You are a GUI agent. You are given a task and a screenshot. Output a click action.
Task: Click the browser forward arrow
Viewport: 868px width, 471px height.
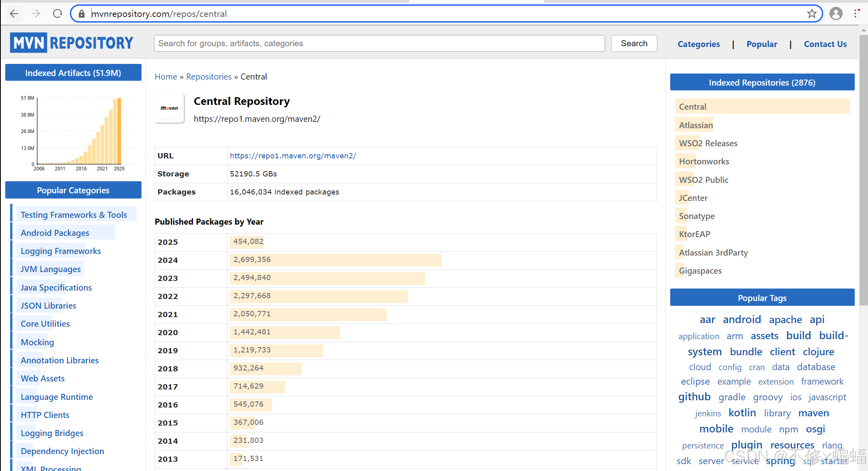(x=36, y=14)
